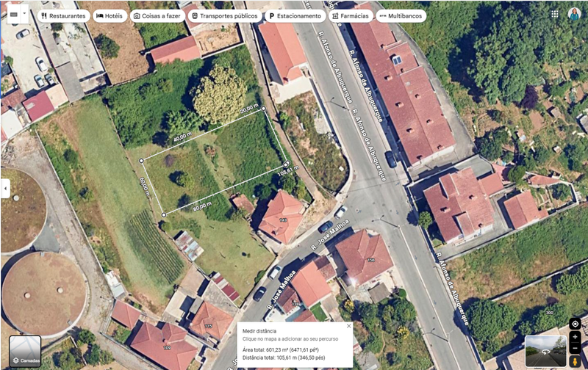Show Multibancos ATM locations
588x370 pixels.
pos(401,16)
